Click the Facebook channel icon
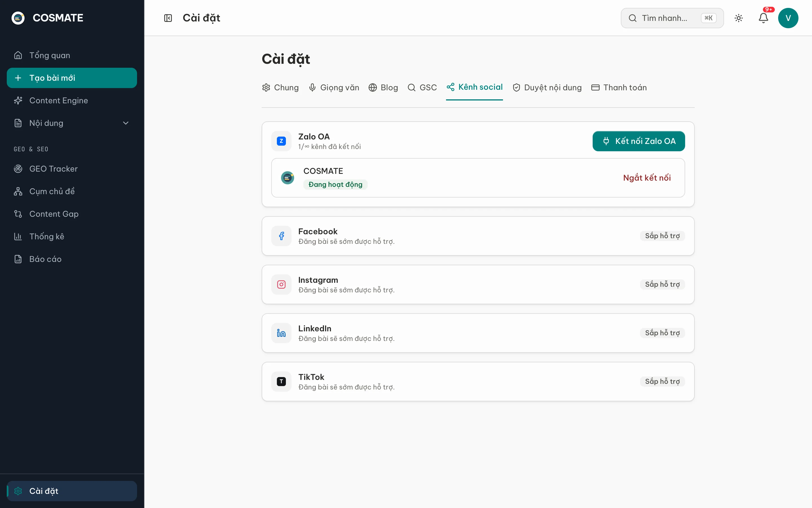This screenshot has width=812, height=508. tap(281, 236)
